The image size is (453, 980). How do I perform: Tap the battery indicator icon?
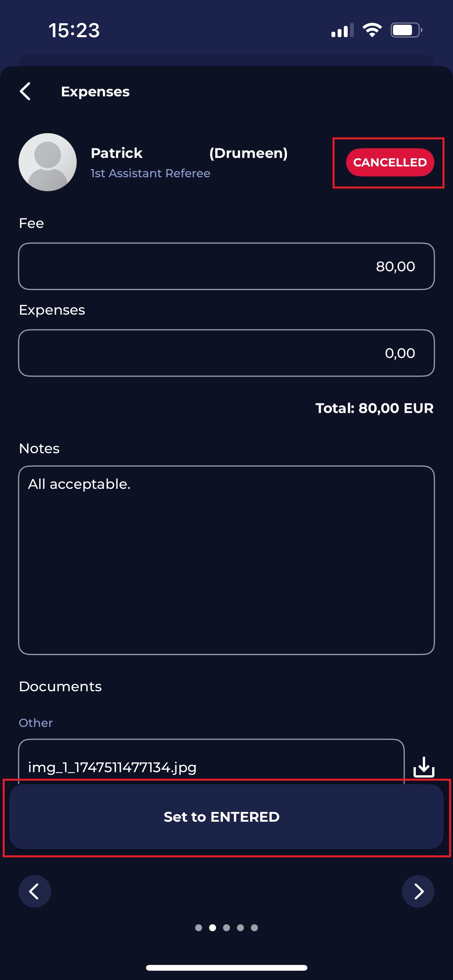tap(406, 30)
